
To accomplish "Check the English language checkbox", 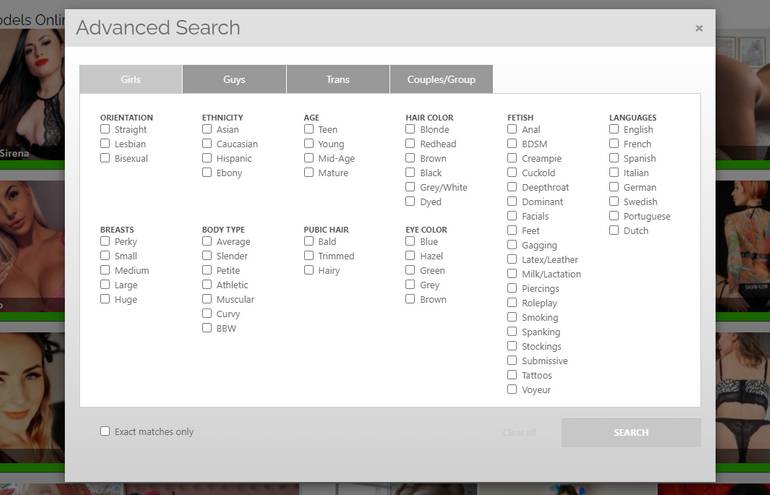I will [x=614, y=129].
